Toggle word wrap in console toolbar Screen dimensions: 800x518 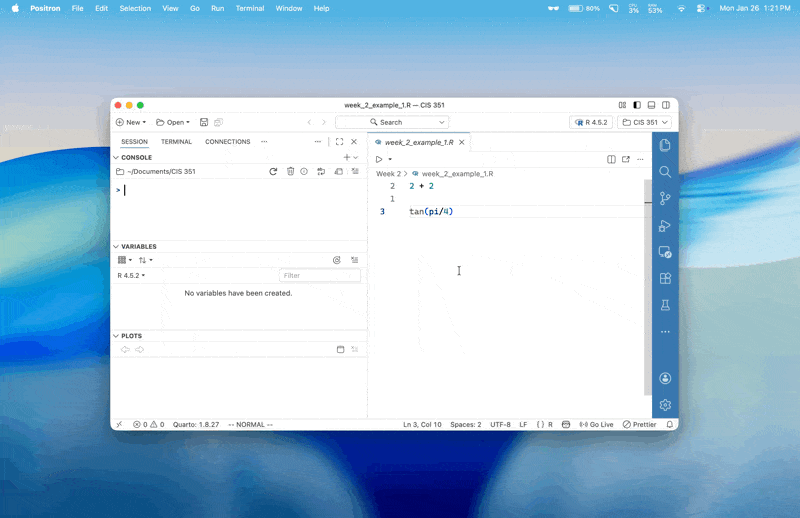coord(321,171)
